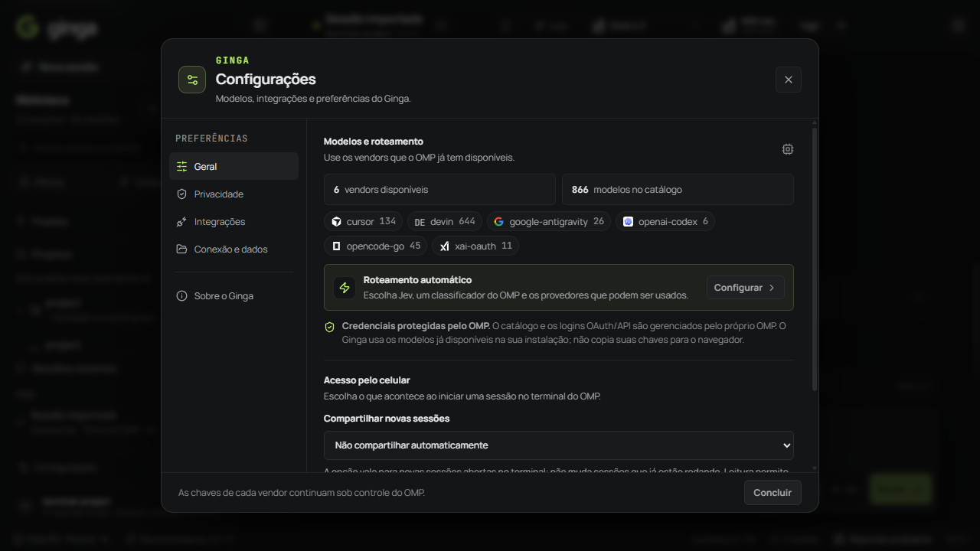
Task: Open the Sobre o Ginga section
Action: pos(234,295)
